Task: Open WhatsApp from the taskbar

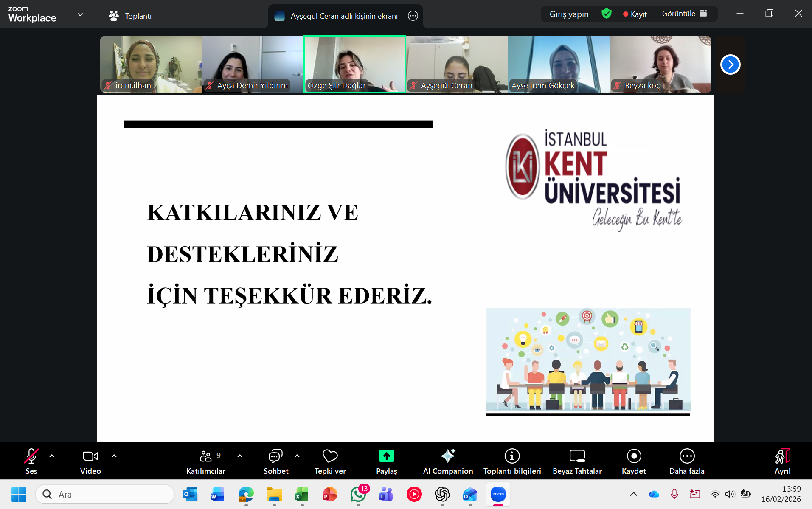Action: pos(358,494)
